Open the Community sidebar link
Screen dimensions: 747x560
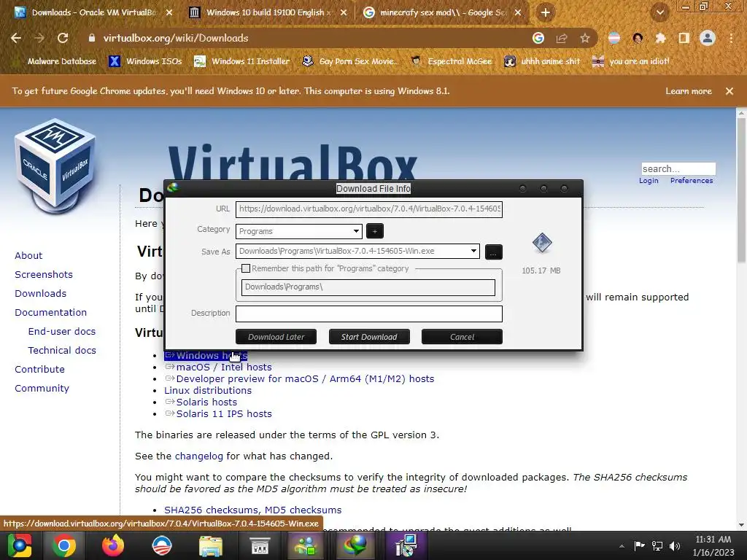(x=42, y=389)
